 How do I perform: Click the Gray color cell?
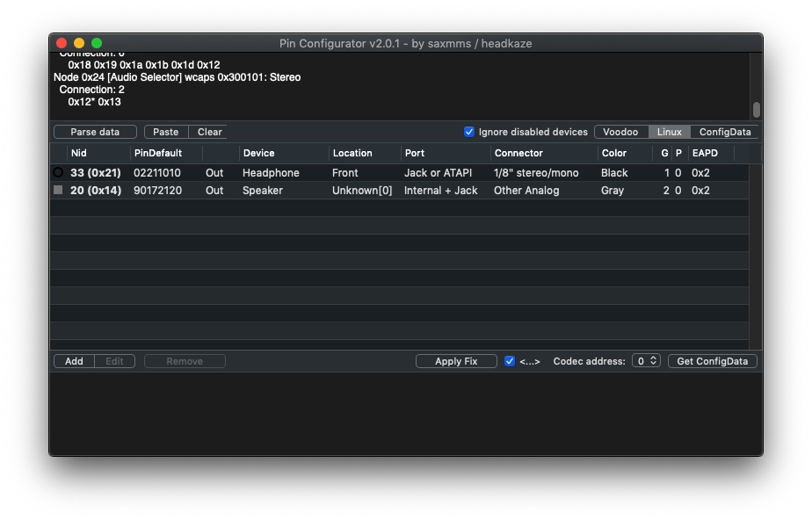point(613,191)
